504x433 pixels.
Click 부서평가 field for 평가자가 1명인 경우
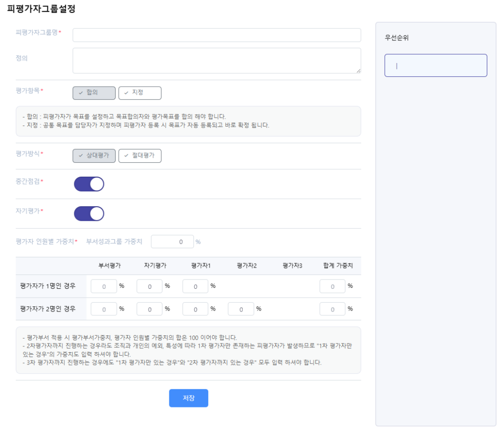coord(104,286)
